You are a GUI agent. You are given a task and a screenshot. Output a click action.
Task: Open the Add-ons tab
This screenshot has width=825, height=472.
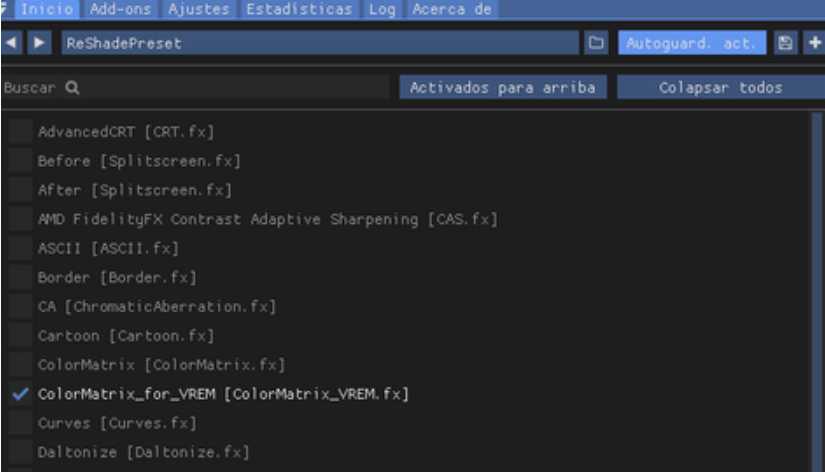click(x=120, y=9)
